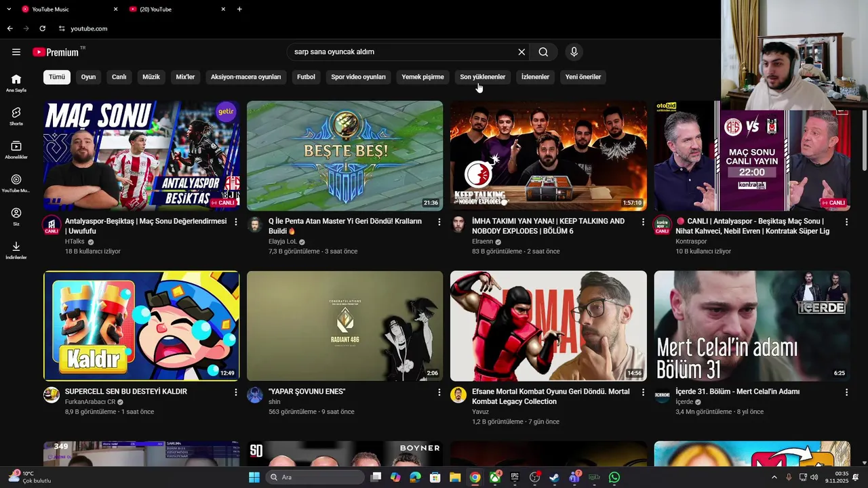
Task: Open MAÇ SONU Antalyaspor Beşiktaş thumbnail
Action: (141, 156)
